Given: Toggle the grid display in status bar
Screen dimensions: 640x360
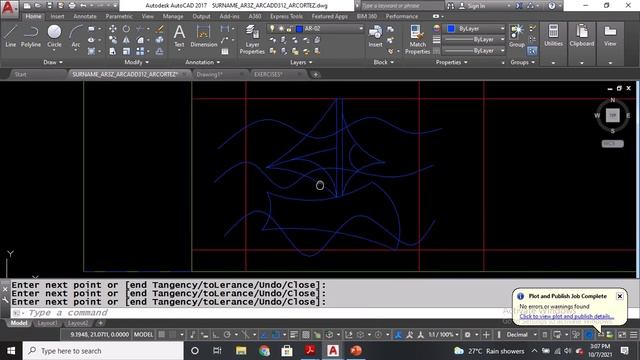Looking at the screenshot, I should point(162,335).
